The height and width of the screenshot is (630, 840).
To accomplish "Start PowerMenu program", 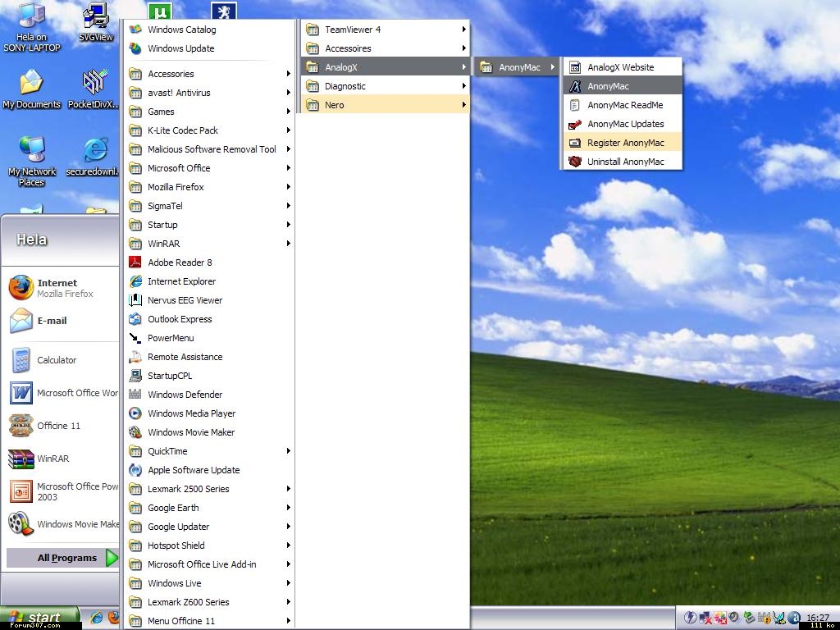I will [x=210, y=338].
